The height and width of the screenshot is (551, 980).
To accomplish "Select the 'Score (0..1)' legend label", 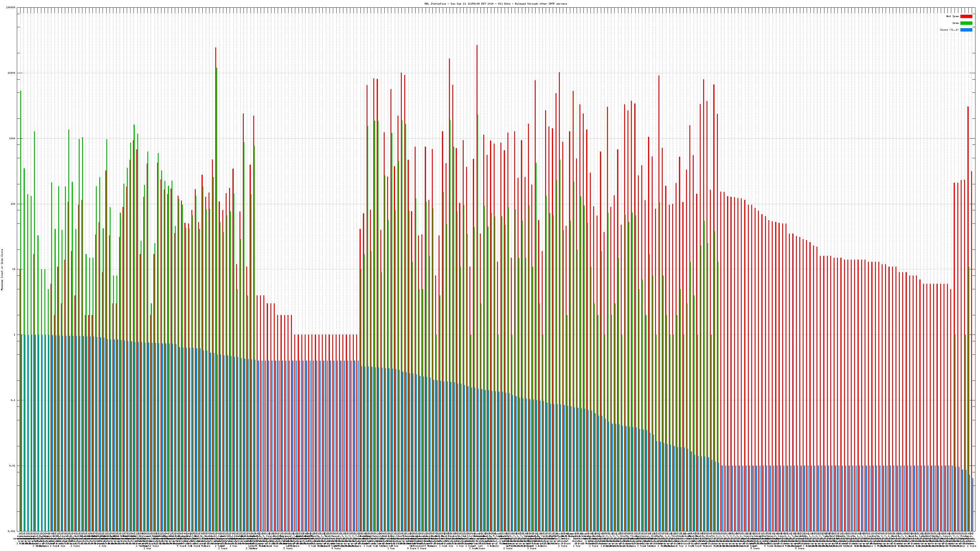I will pyautogui.click(x=949, y=30).
